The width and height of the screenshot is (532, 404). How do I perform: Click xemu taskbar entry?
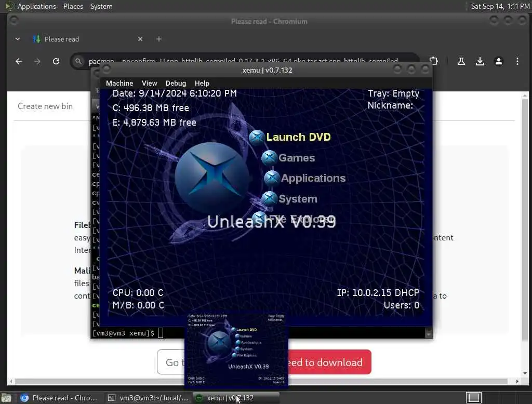[235, 398]
